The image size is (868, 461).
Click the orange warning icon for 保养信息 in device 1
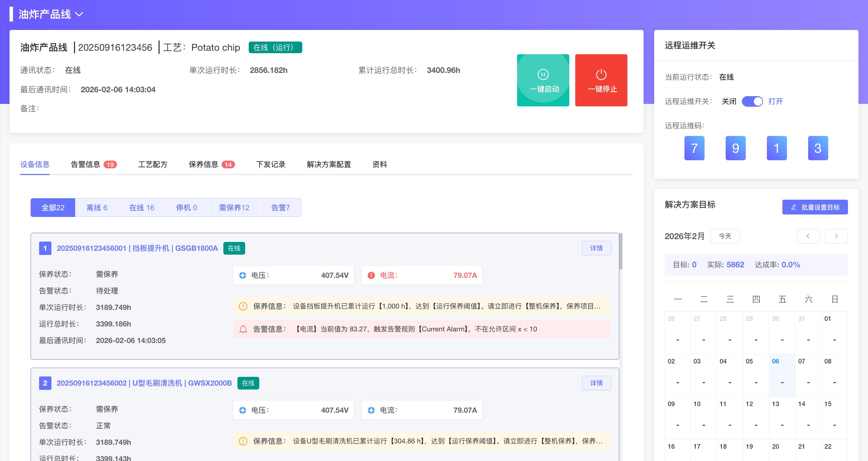(243, 306)
